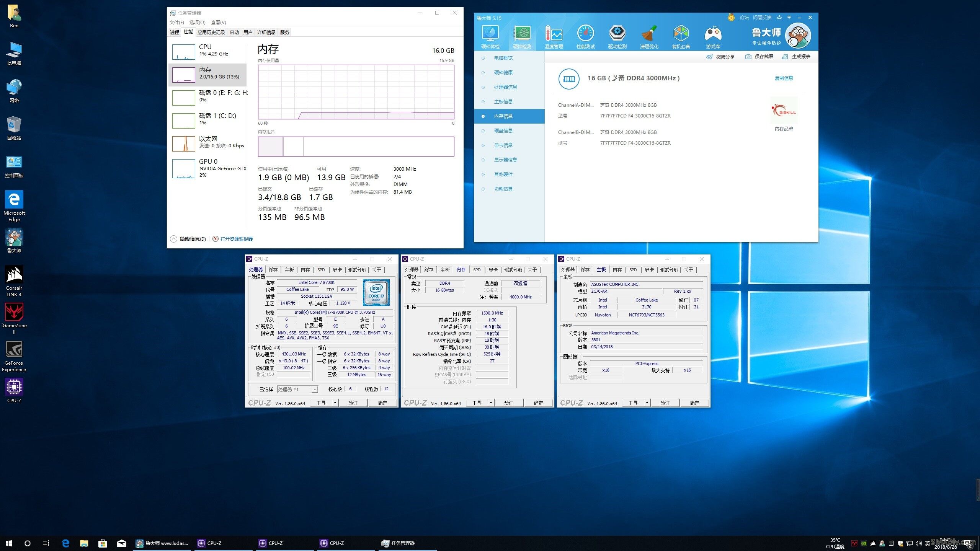Image resolution: width=980 pixels, height=551 pixels.
Task: Open 查看 menu in Task Manager
Action: click(x=218, y=22)
